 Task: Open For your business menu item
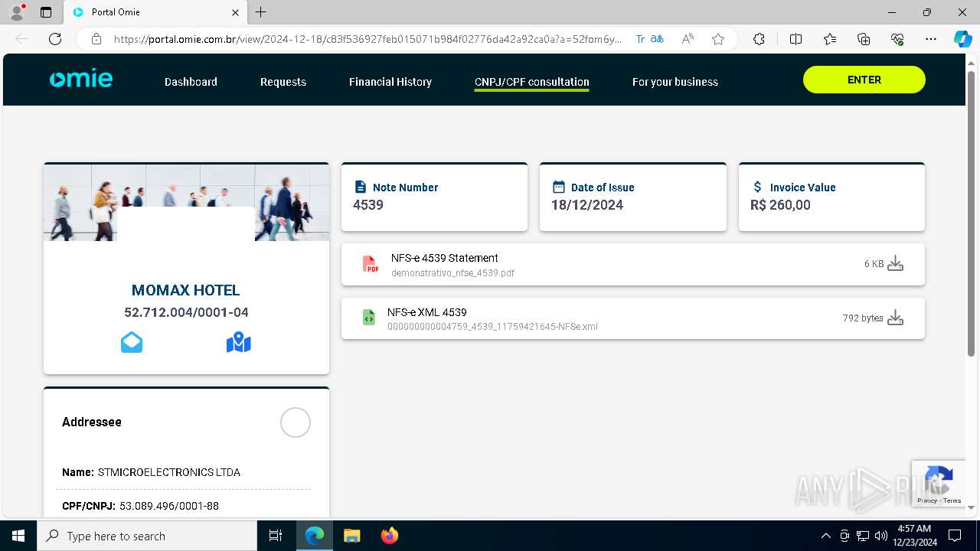pyautogui.click(x=675, y=82)
